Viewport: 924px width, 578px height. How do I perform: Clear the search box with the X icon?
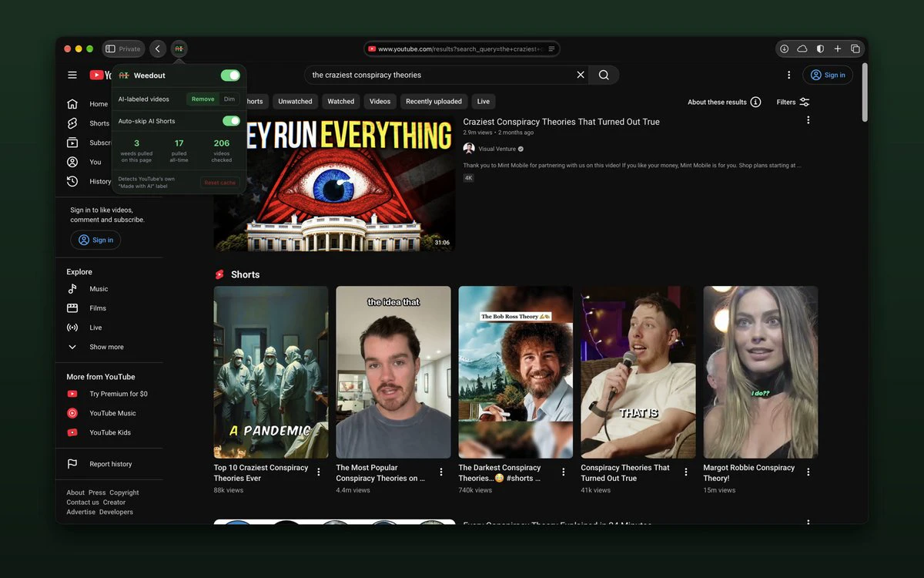(581, 75)
